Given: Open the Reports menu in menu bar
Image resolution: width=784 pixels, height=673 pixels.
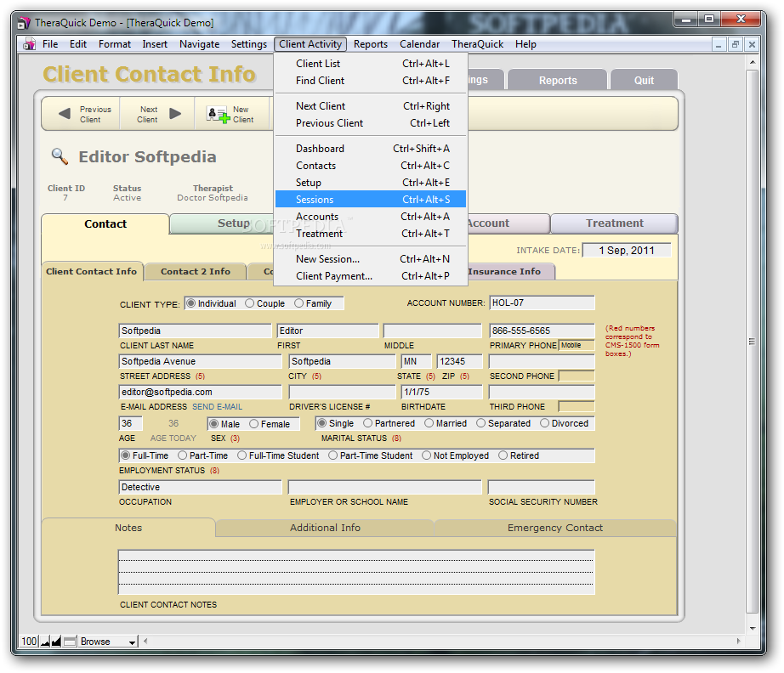Looking at the screenshot, I should click(x=371, y=44).
